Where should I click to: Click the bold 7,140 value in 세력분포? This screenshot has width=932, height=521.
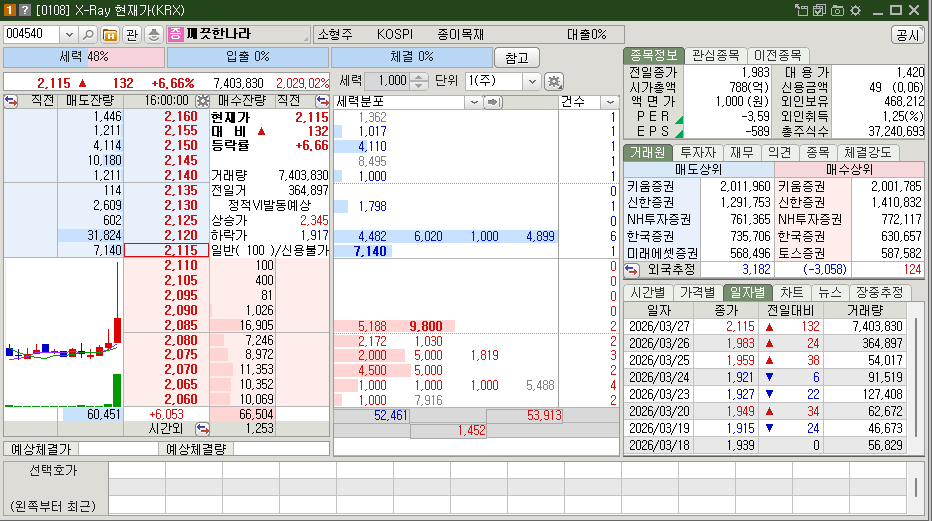[x=370, y=251]
